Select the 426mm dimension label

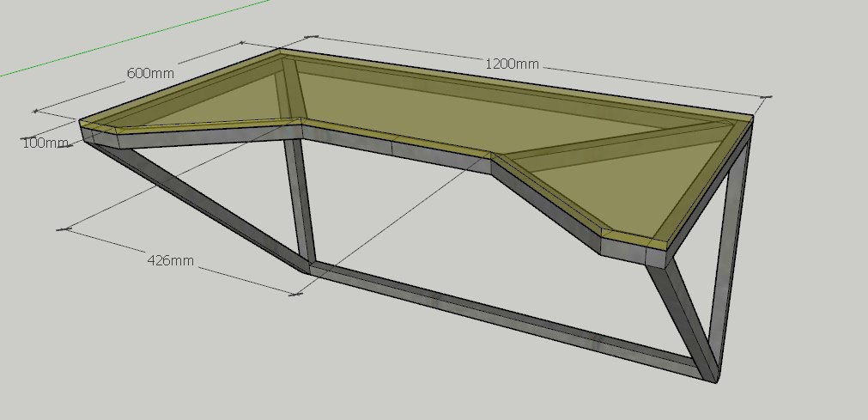click(171, 260)
